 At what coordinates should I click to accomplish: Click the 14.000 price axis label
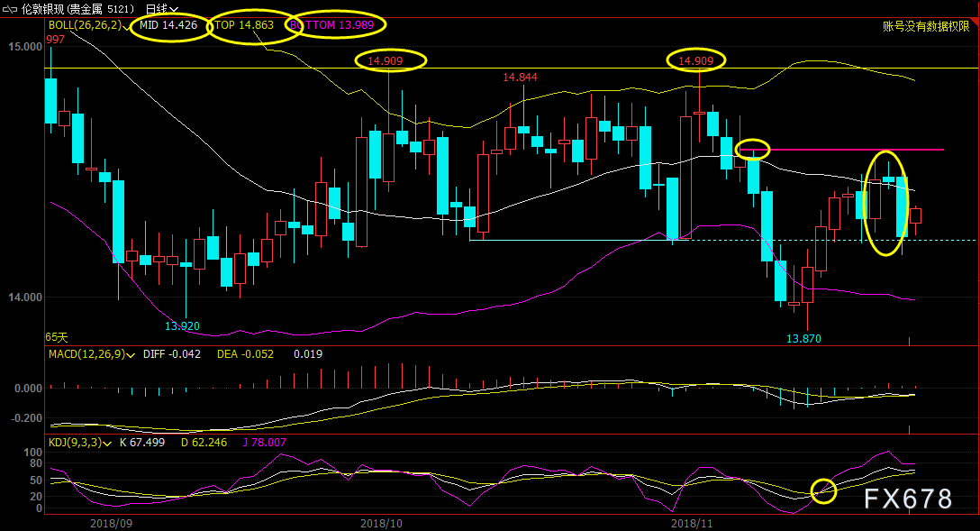(25, 298)
